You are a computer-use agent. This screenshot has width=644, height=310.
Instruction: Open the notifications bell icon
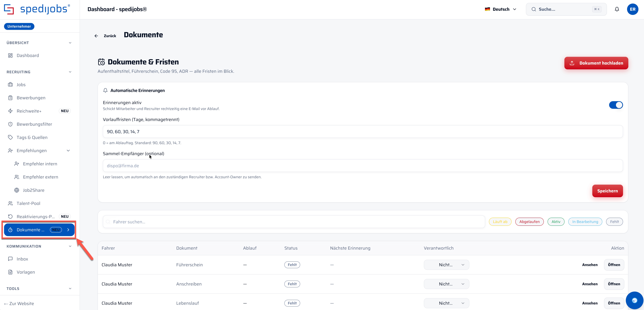coord(617,9)
